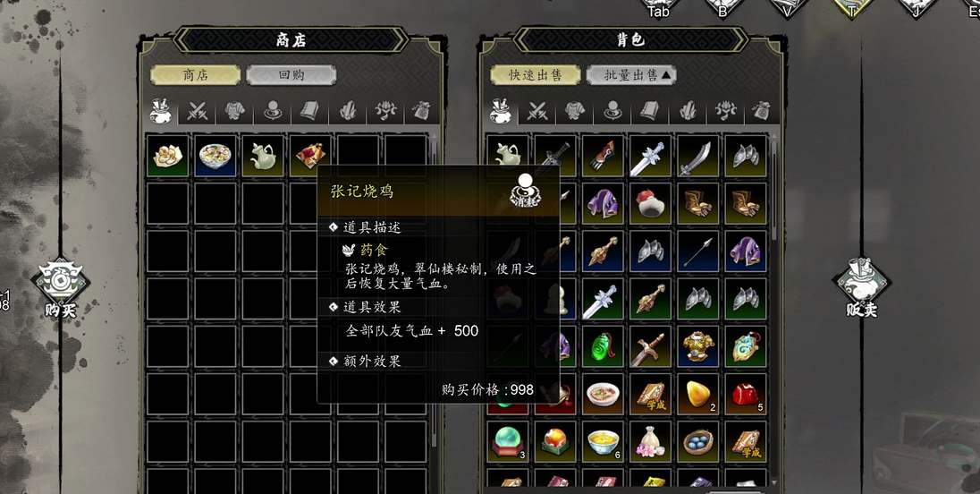This screenshot has height=494, width=980.
Task: Click the 快速出售 quick sell button
Action: click(x=535, y=75)
